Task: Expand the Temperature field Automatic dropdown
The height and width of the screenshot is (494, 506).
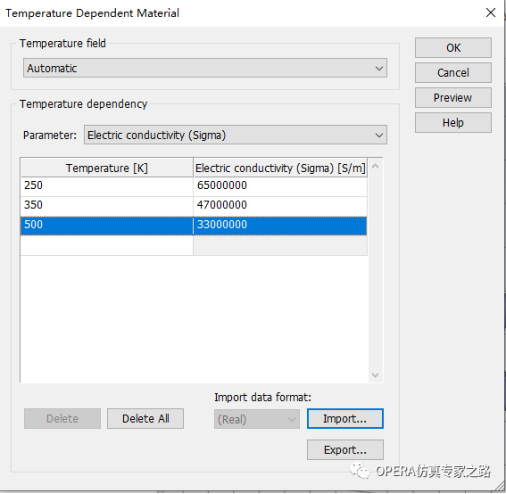Action: (205, 68)
